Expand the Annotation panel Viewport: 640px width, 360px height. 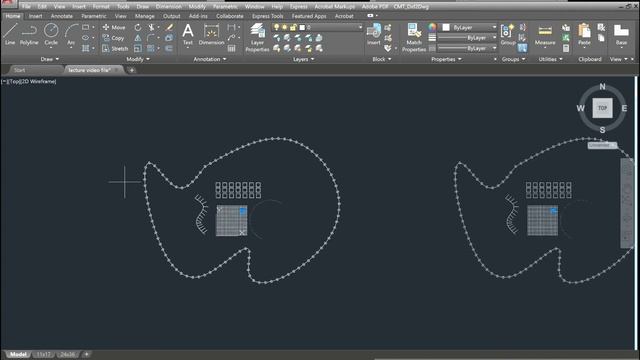tap(210, 59)
